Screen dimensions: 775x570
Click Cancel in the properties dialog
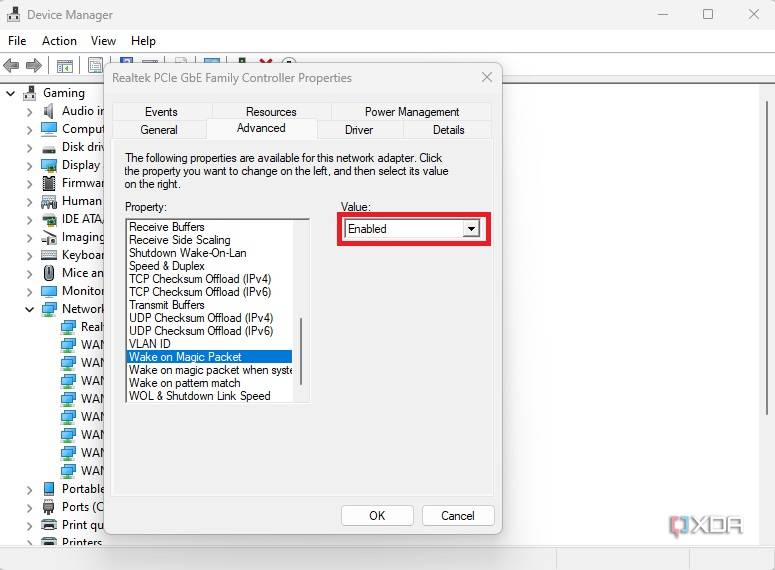458,516
